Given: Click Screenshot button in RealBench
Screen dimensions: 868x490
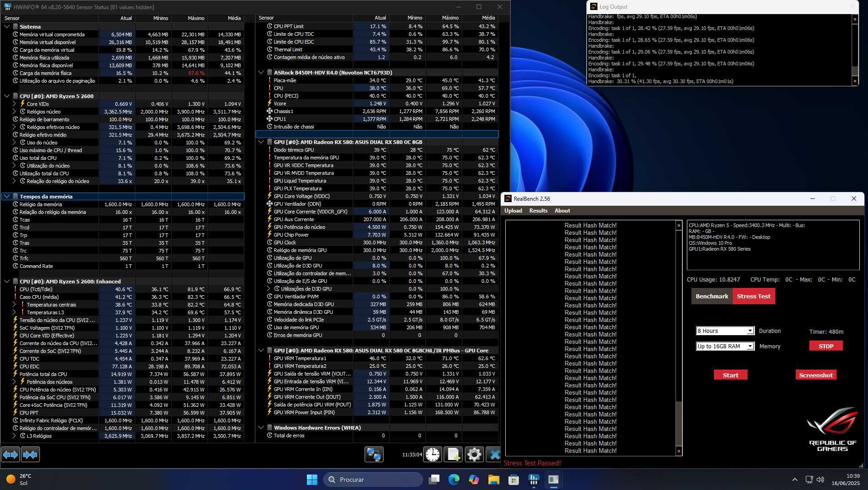Looking at the screenshot, I should [x=816, y=375].
